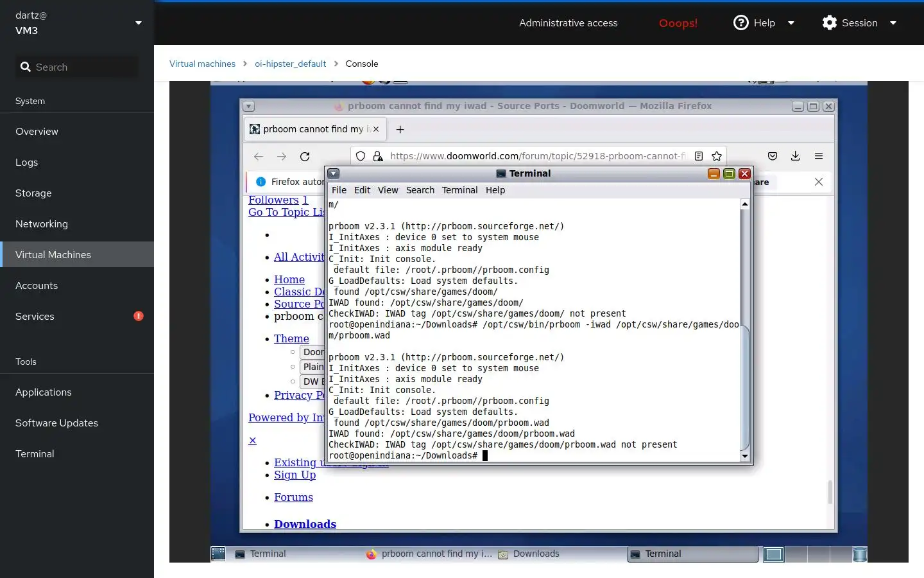This screenshot has width=924, height=578.
Task: Select the first workspace switcher box
Action: 774,554
